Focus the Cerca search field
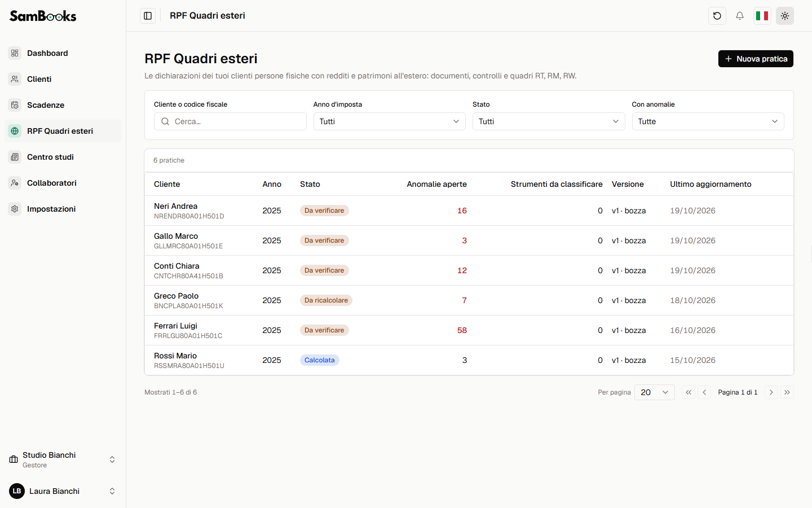 [x=230, y=121]
